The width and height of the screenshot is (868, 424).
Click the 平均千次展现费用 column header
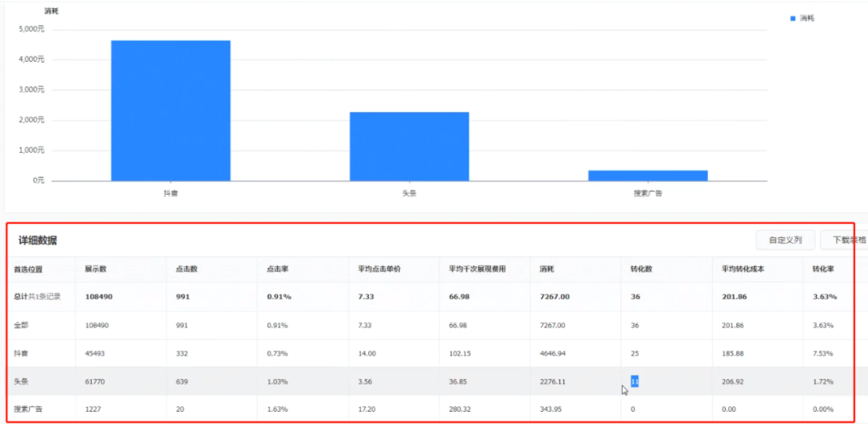pos(477,270)
